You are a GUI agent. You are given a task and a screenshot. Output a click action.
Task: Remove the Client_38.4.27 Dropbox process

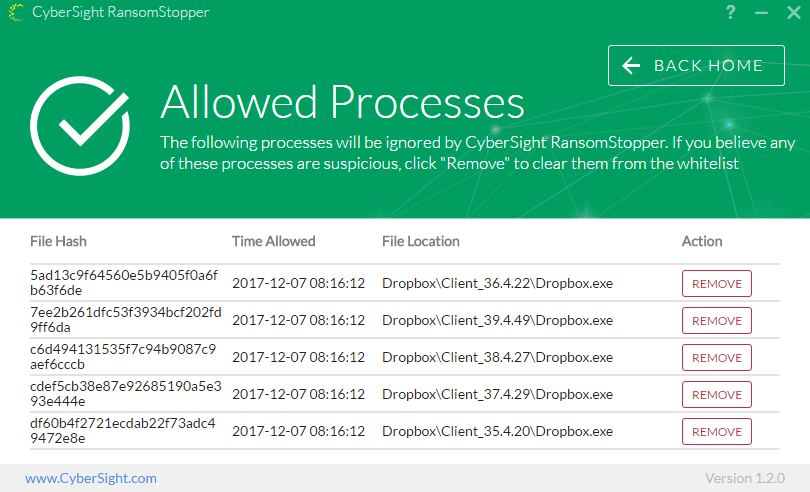[716, 357]
